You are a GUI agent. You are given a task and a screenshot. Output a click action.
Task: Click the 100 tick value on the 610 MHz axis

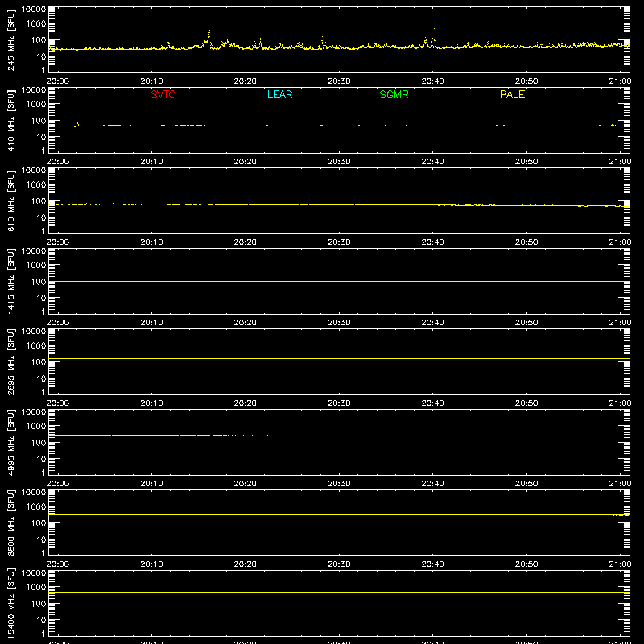(39, 201)
